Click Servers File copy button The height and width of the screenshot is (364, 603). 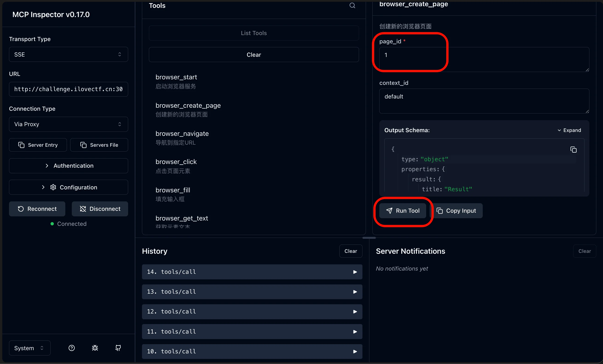click(99, 145)
